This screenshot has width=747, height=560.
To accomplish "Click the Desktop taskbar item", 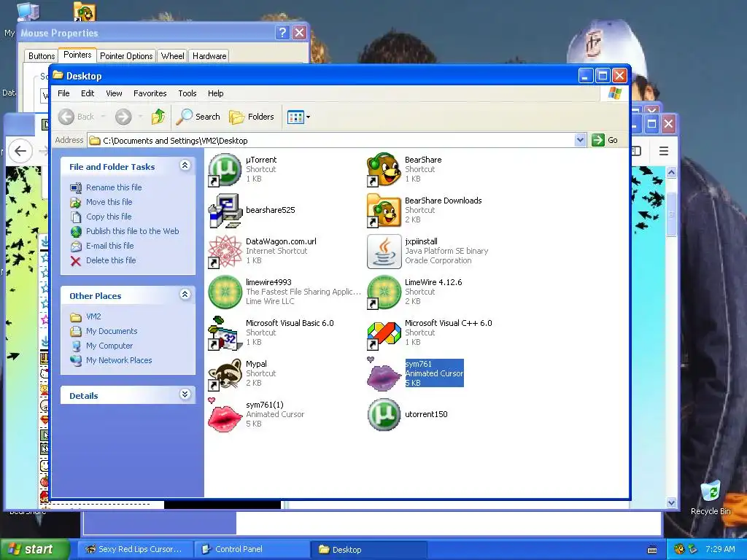I will [x=368, y=549].
